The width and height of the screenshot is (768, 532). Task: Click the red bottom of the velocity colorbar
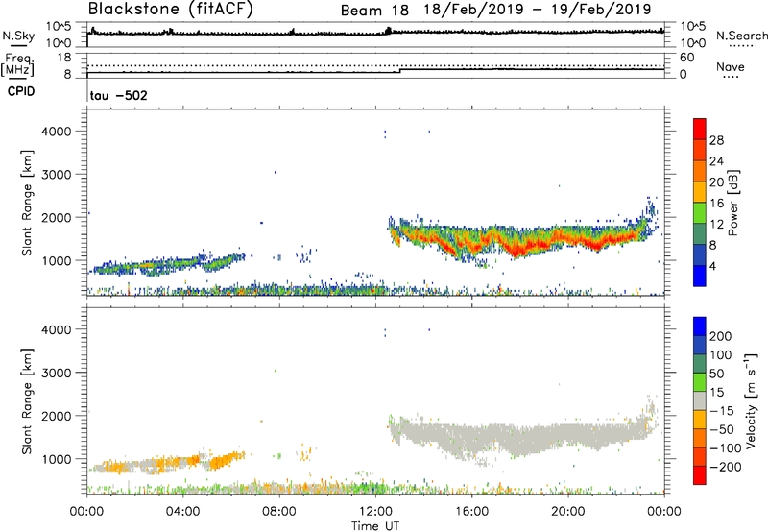pyautogui.click(x=700, y=475)
